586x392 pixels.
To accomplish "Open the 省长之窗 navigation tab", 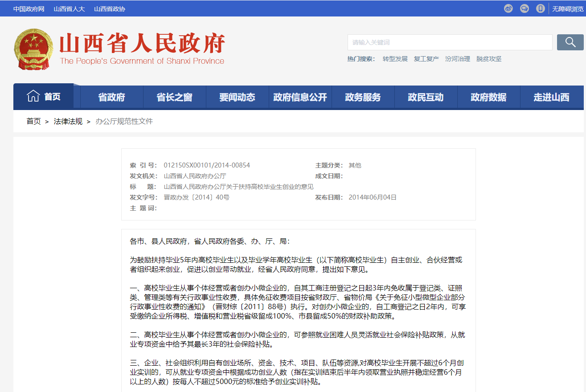I will point(174,97).
